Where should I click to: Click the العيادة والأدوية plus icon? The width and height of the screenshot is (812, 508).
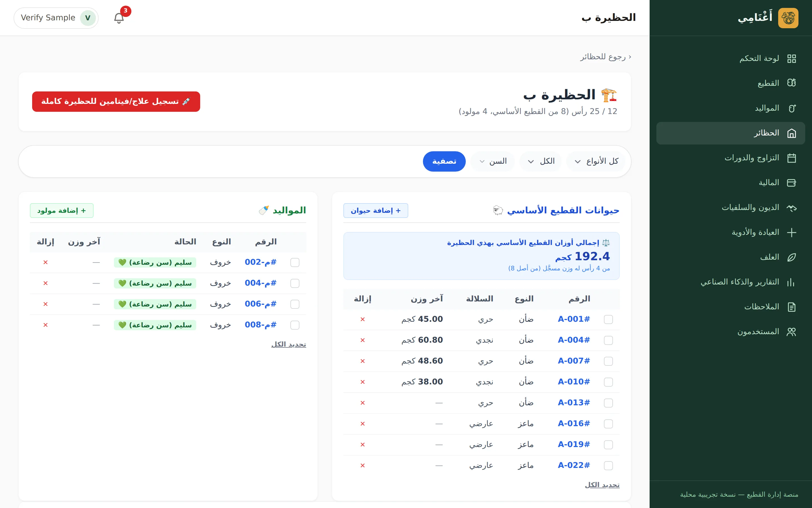[791, 233]
